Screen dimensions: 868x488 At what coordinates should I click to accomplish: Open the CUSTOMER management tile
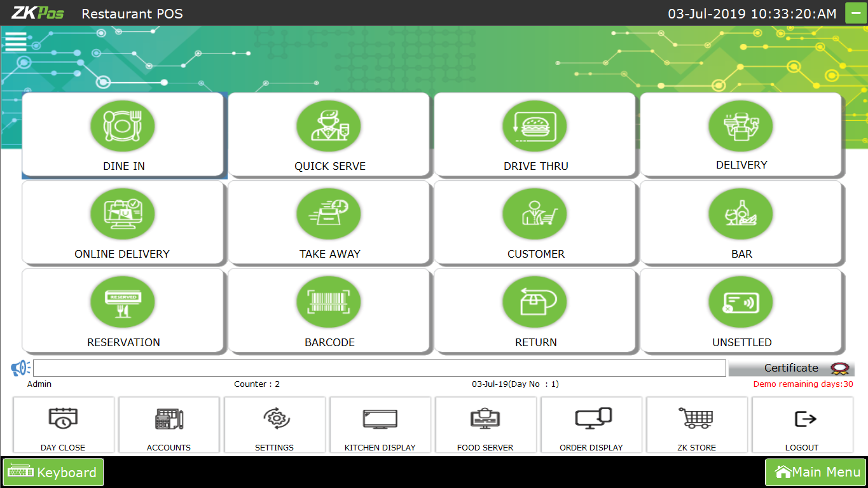point(535,223)
